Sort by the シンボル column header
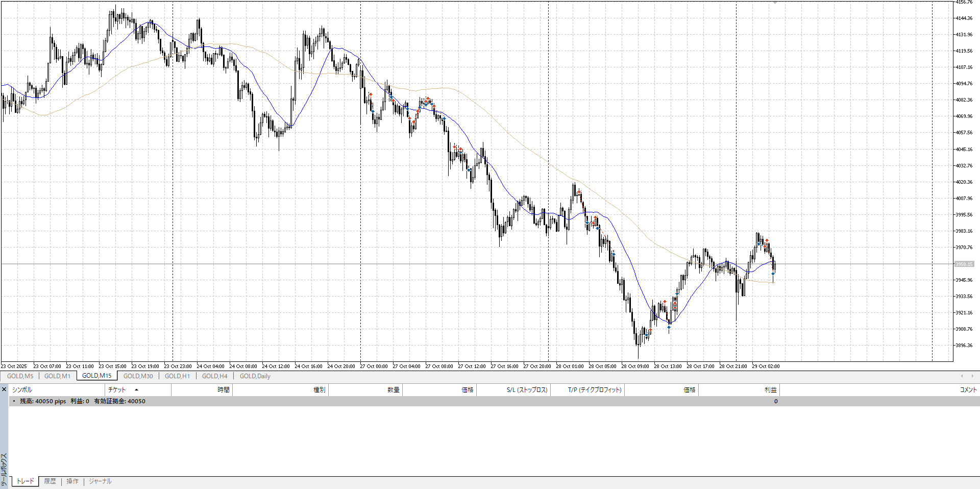980x489 pixels. pos(22,390)
